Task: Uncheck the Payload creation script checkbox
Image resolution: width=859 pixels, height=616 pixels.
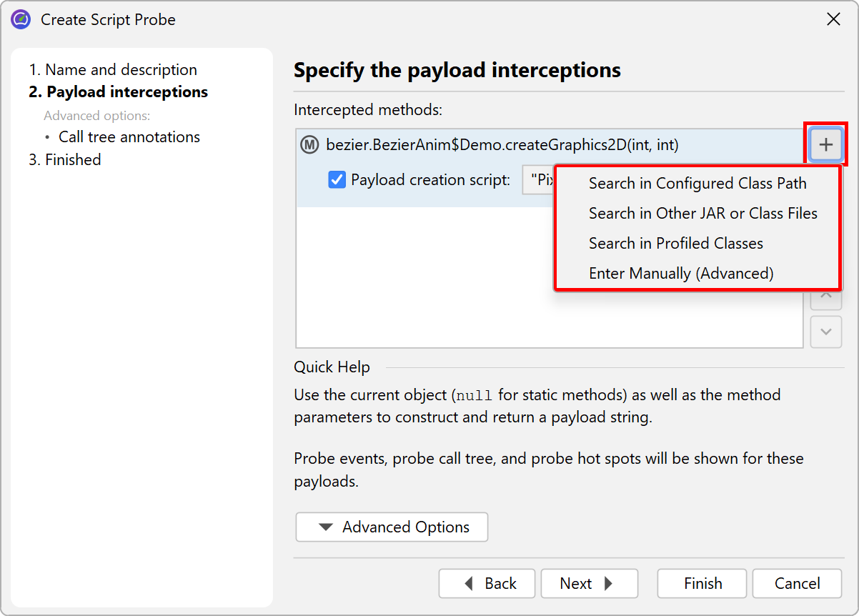Action: tap(337, 180)
